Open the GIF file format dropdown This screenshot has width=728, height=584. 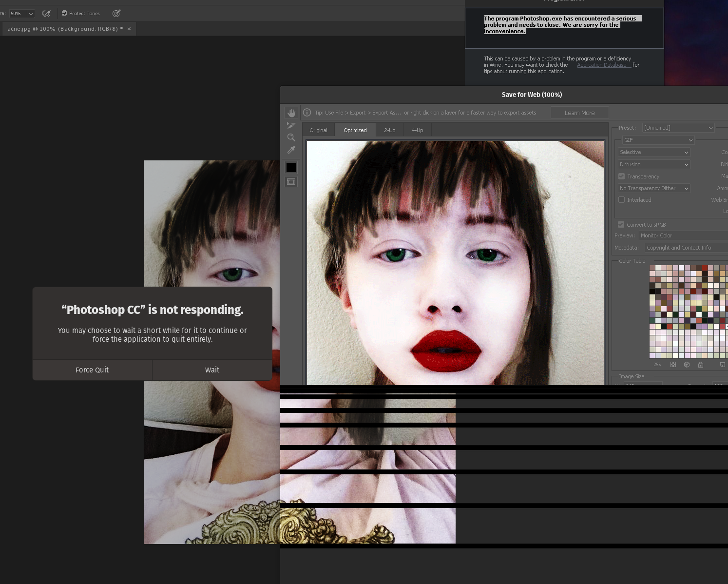tap(658, 140)
